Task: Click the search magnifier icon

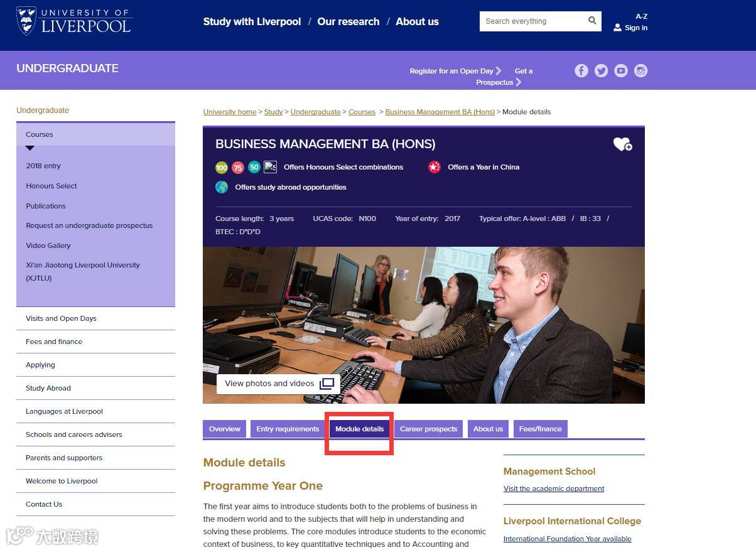Action: pos(591,21)
